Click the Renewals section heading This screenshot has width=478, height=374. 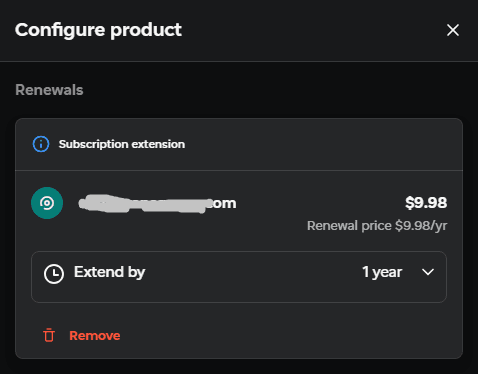coord(49,90)
